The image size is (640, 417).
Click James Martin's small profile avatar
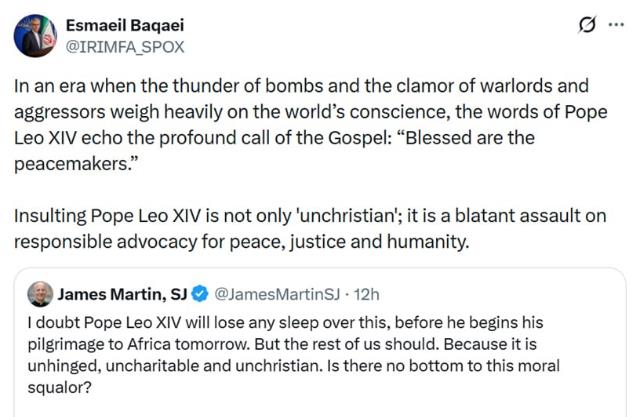(x=40, y=294)
